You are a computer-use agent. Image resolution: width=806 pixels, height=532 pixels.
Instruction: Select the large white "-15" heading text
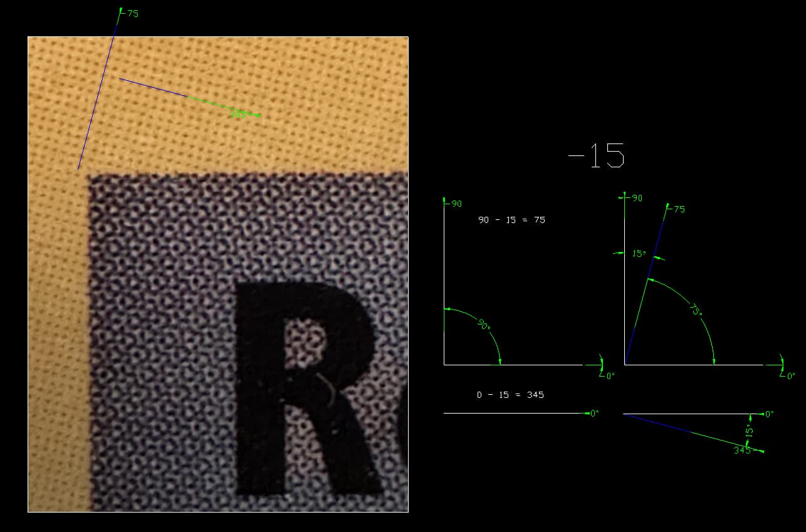(596, 155)
